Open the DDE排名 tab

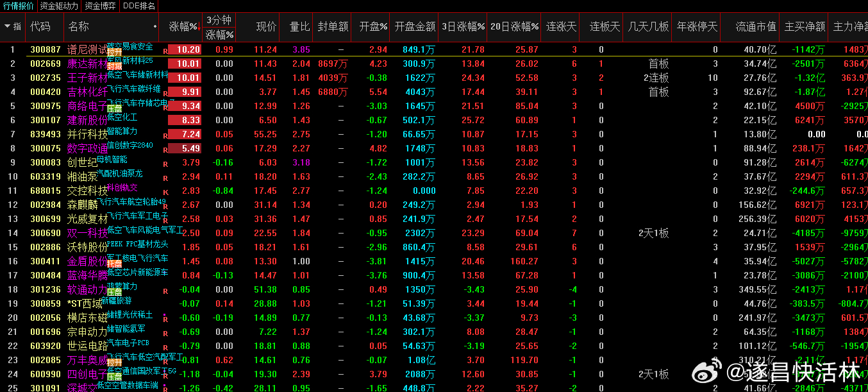click(139, 6)
